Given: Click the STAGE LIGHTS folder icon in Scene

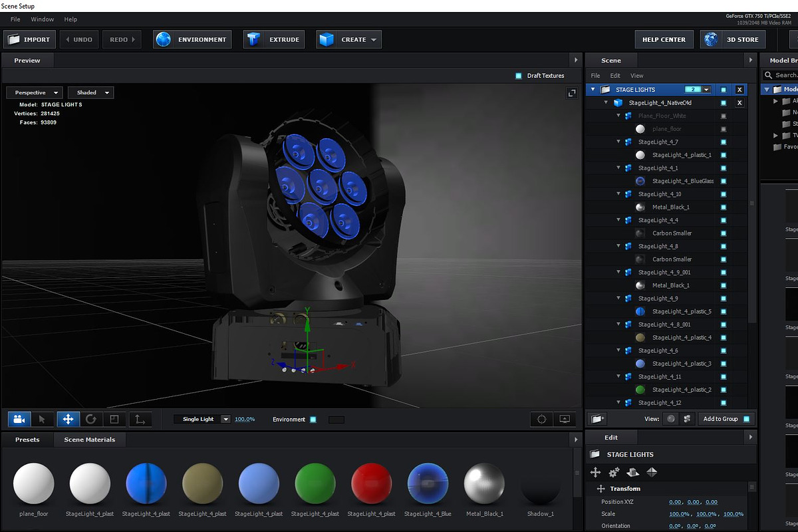Looking at the screenshot, I should [605, 90].
